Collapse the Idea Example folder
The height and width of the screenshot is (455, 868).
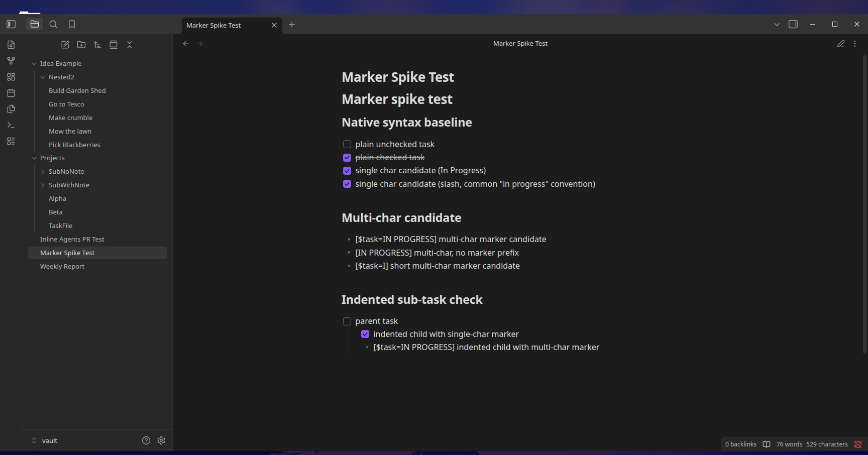(x=34, y=64)
